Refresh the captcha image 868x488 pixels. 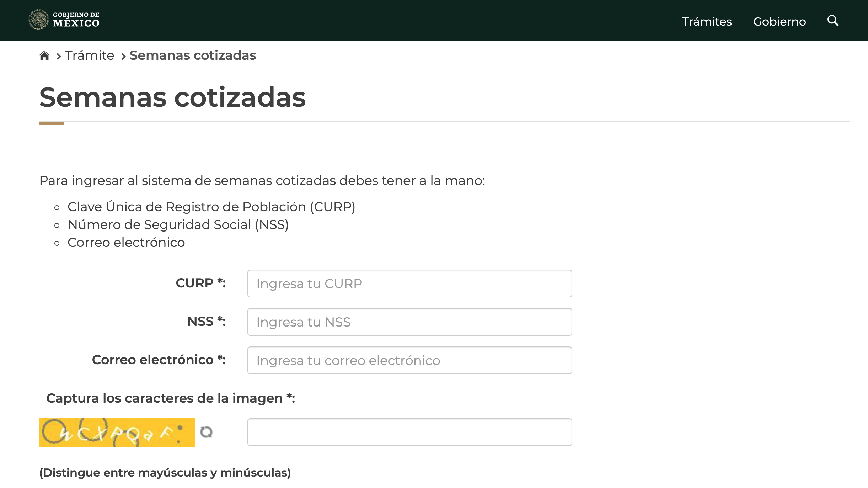tap(207, 432)
